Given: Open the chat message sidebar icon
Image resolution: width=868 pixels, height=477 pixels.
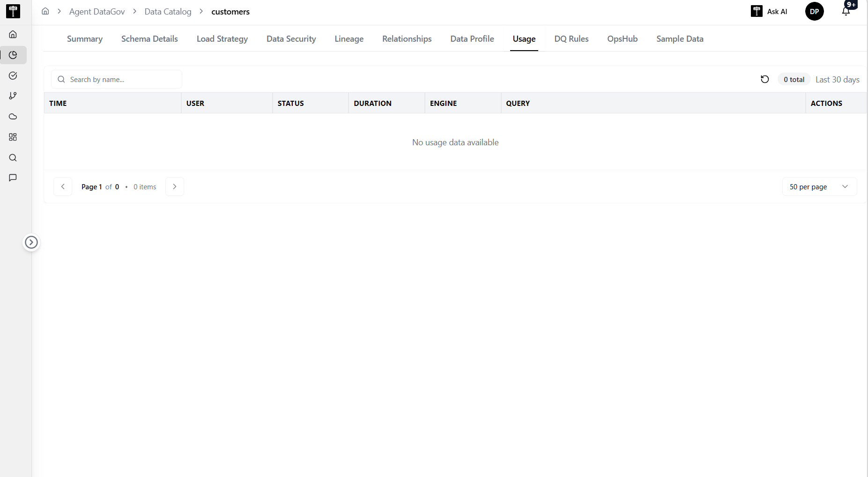Looking at the screenshot, I should (13, 178).
